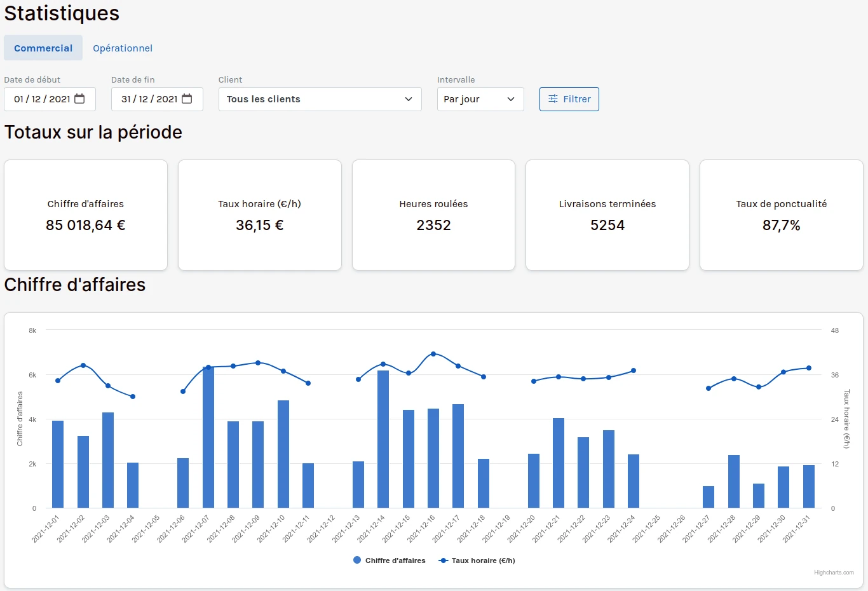Image resolution: width=868 pixels, height=591 pixels.
Task: Toggle Taux horaire (€/h) series in legend
Action: (477, 560)
